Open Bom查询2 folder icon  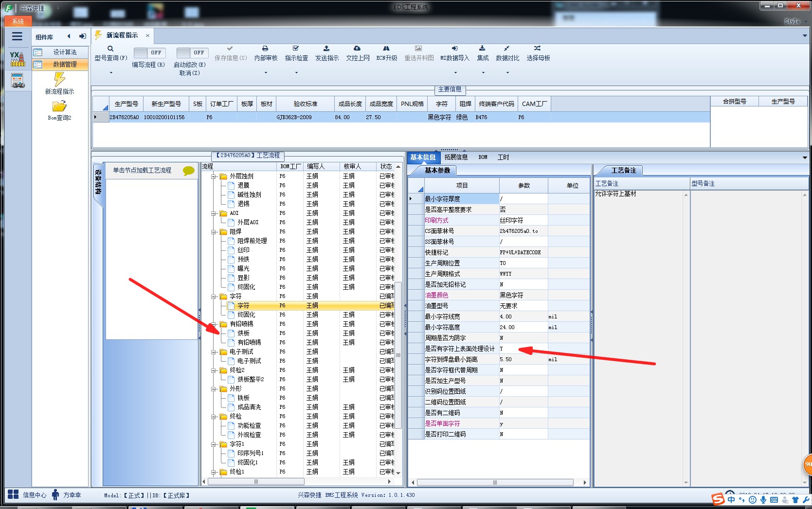point(59,106)
